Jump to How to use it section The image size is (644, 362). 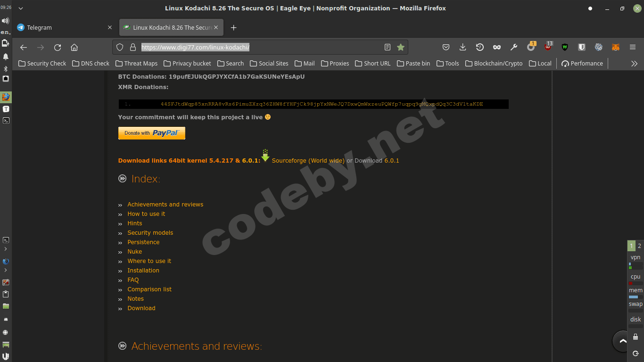[x=146, y=214]
